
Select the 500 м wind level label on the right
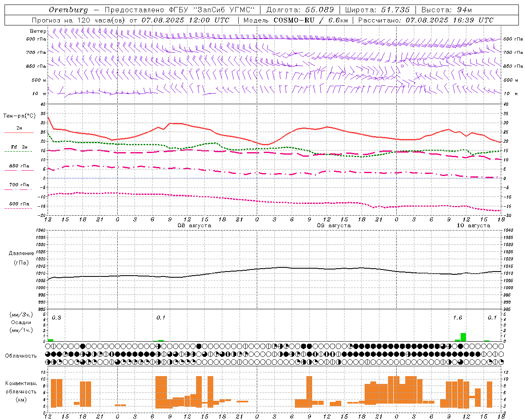(x=510, y=80)
